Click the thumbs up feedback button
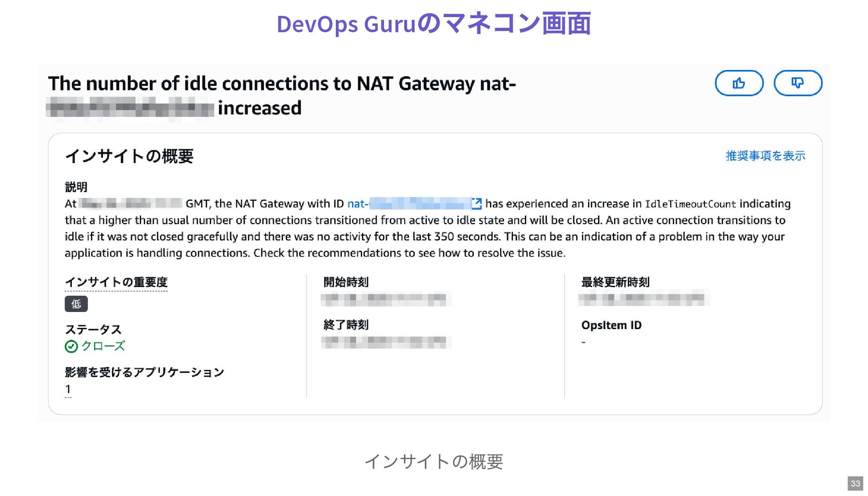Viewport: 868px width, 496px height. 739,83
